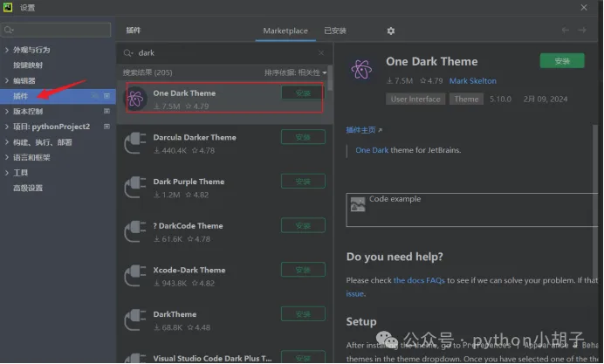Click the settings search input field
Image resolution: width=604 pixels, height=364 pixels.
click(56, 30)
